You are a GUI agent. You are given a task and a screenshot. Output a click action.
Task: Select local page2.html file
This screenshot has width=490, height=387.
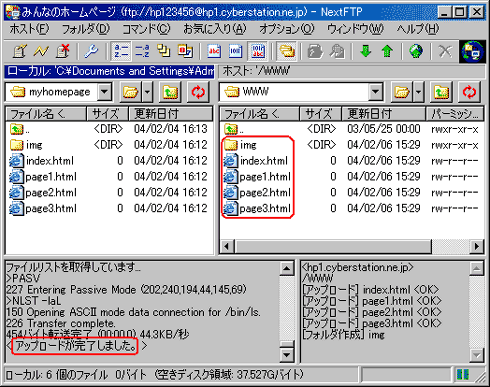[x=43, y=193]
